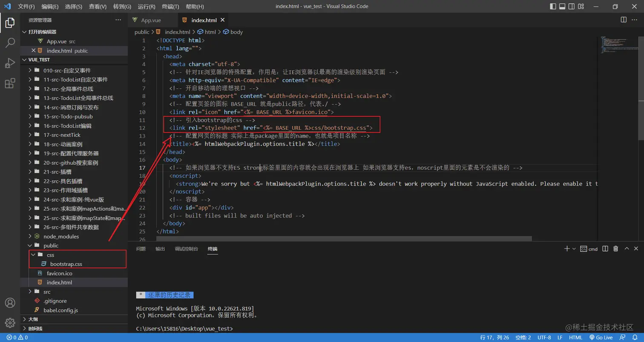Select App.vue in open editors
Image resolution: width=644 pixels, height=342 pixels.
(74, 41)
